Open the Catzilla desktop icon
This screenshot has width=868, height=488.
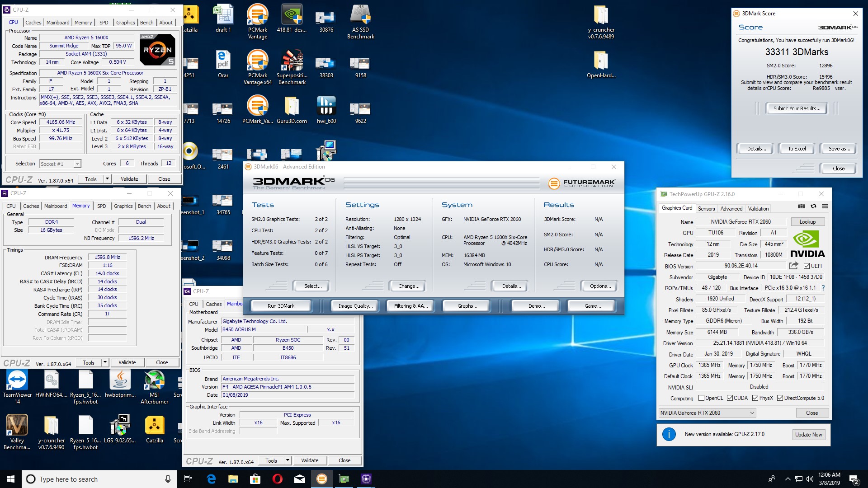pyautogui.click(x=154, y=429)
